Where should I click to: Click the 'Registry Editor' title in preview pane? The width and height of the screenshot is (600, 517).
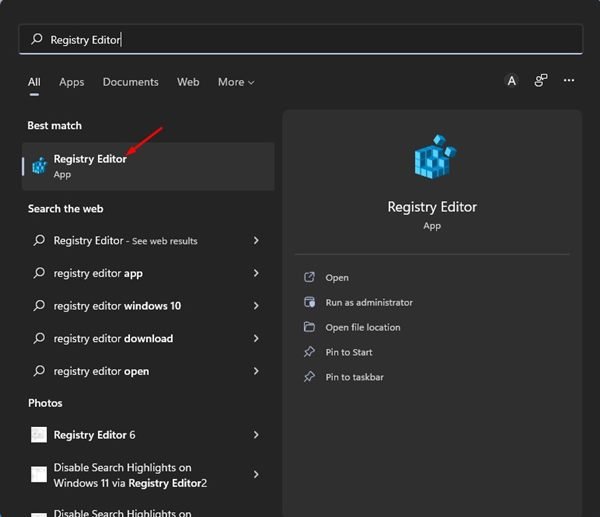432,207
